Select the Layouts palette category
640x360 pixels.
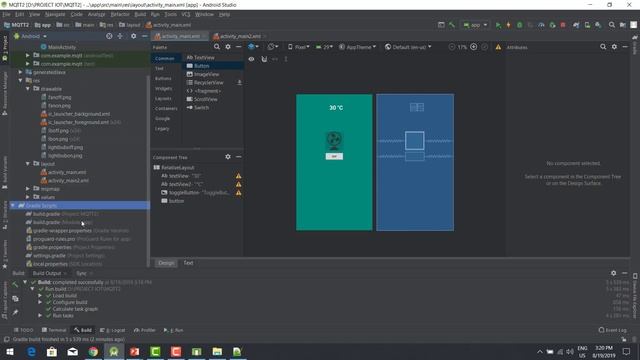(163, 98)
